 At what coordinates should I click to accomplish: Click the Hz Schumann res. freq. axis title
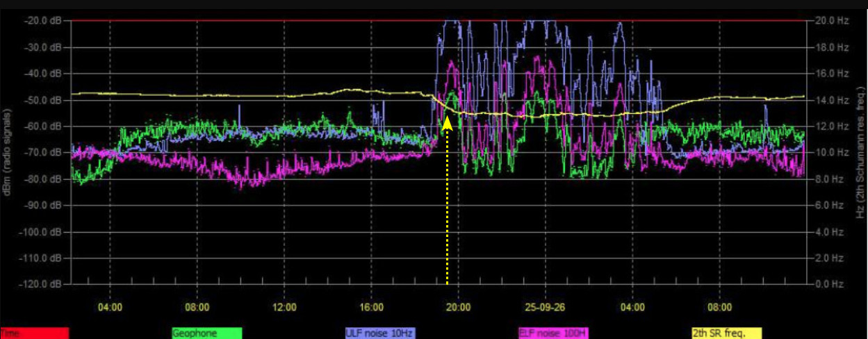[x=860, y=151]
